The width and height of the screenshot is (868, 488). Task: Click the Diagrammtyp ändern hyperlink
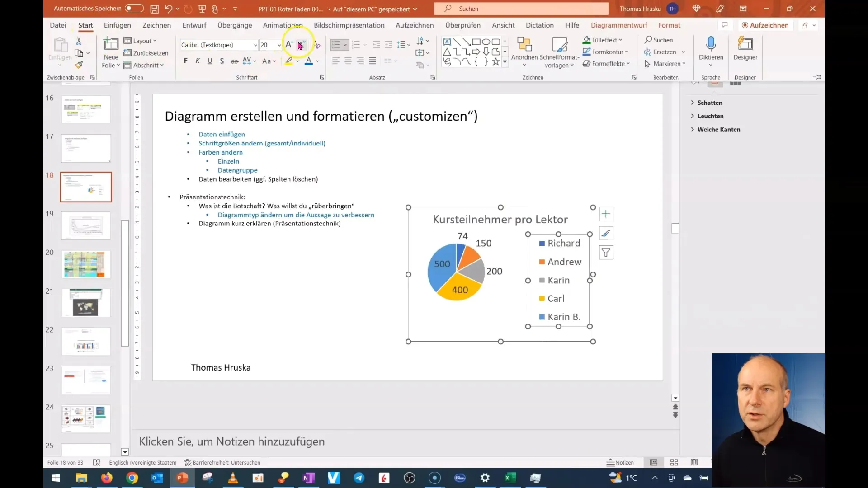click(x=296, y=215)
